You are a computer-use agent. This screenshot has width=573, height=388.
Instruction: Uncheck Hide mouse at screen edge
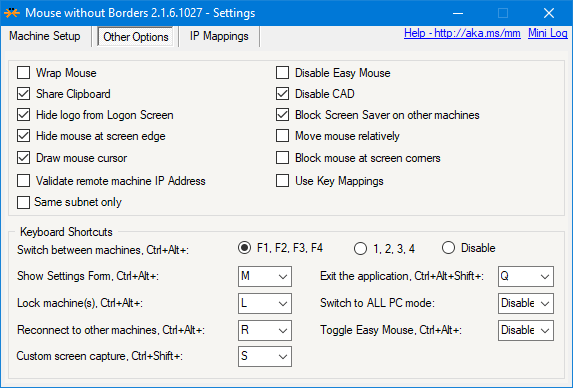(x=24, y=136)
